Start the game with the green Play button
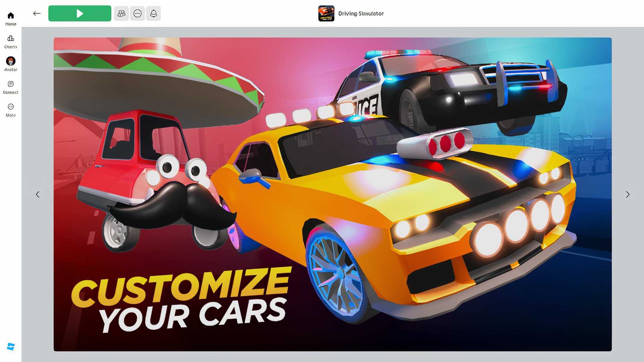The width and height of the screenshot is (644, 362). 80,13
